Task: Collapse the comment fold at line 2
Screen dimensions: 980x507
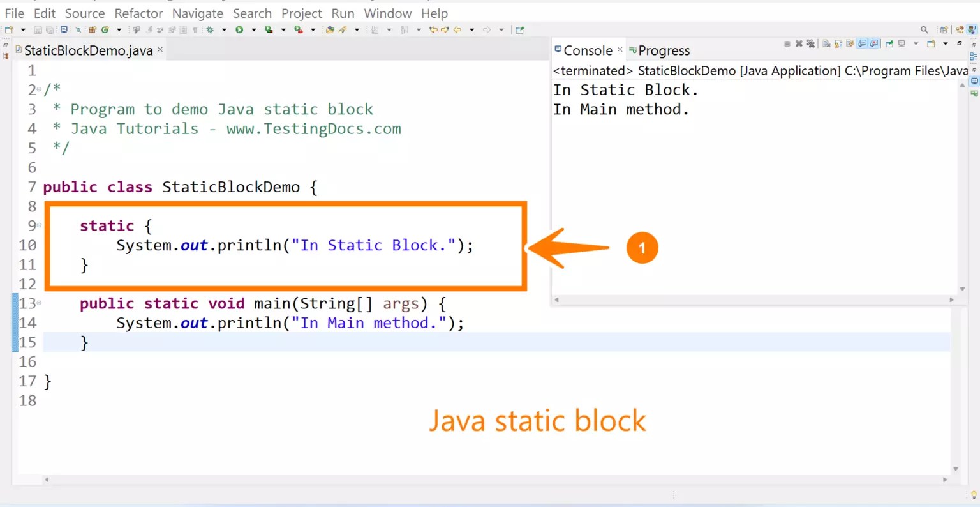Action: pyautogui.click(x=40, y=90)
